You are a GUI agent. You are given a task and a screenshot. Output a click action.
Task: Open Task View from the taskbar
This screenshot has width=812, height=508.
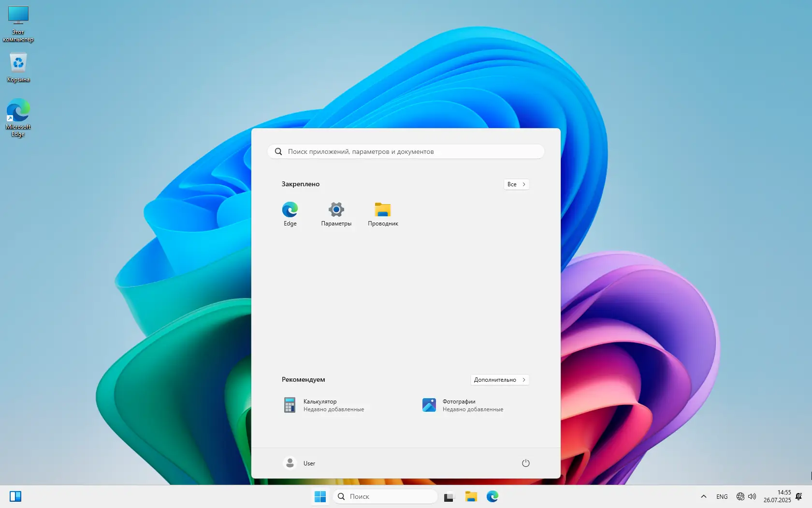pyautogui.click(x=449, y=496)
